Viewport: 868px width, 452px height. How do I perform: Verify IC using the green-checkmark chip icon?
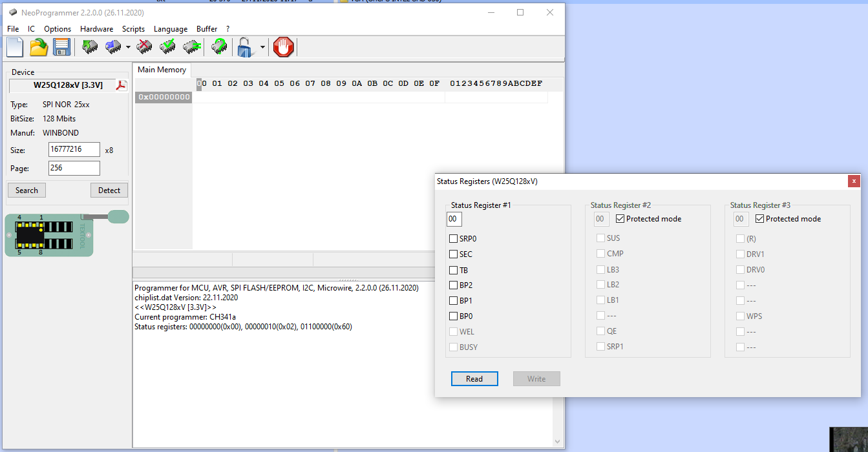click(168, 47)
